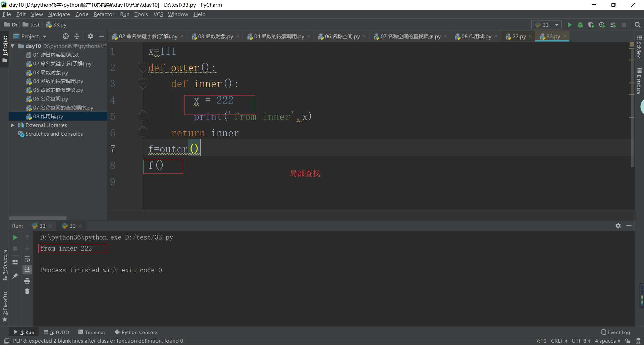
Task: Click the locate/scroll-from-source target icon in Project panel
Action: click(x=66, y=36)
